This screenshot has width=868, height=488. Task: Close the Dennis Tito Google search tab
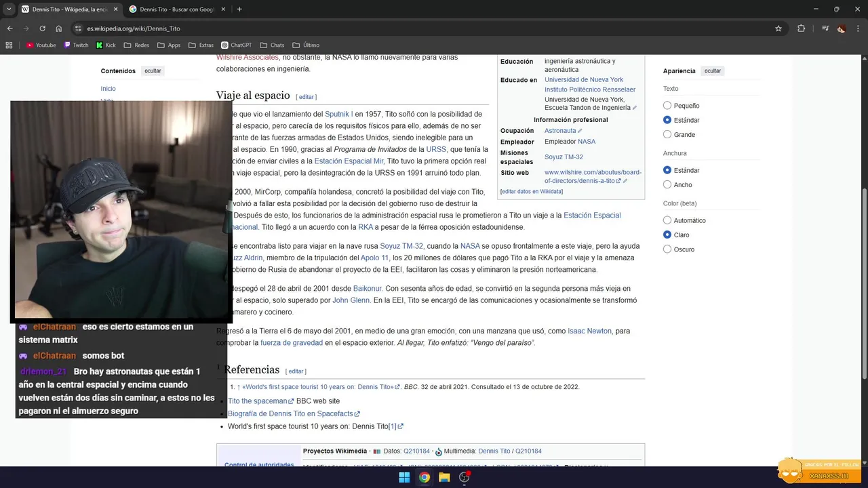223,9
